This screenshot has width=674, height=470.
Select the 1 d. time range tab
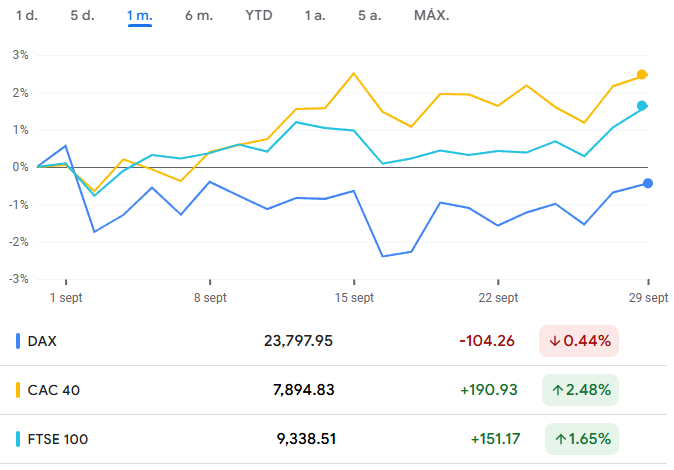tap(27, 15)
